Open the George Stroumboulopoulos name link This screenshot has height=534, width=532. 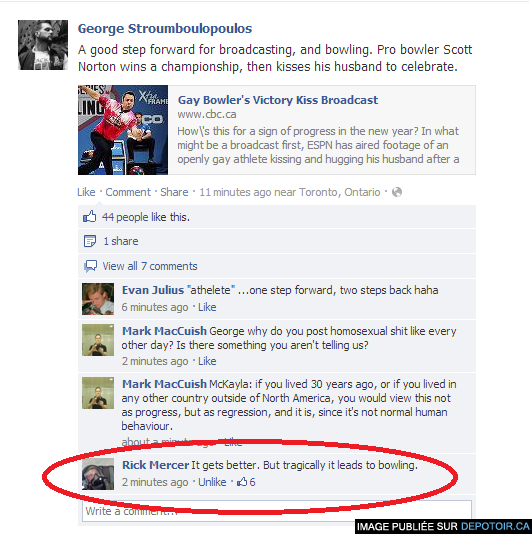(x=165, y=29)
